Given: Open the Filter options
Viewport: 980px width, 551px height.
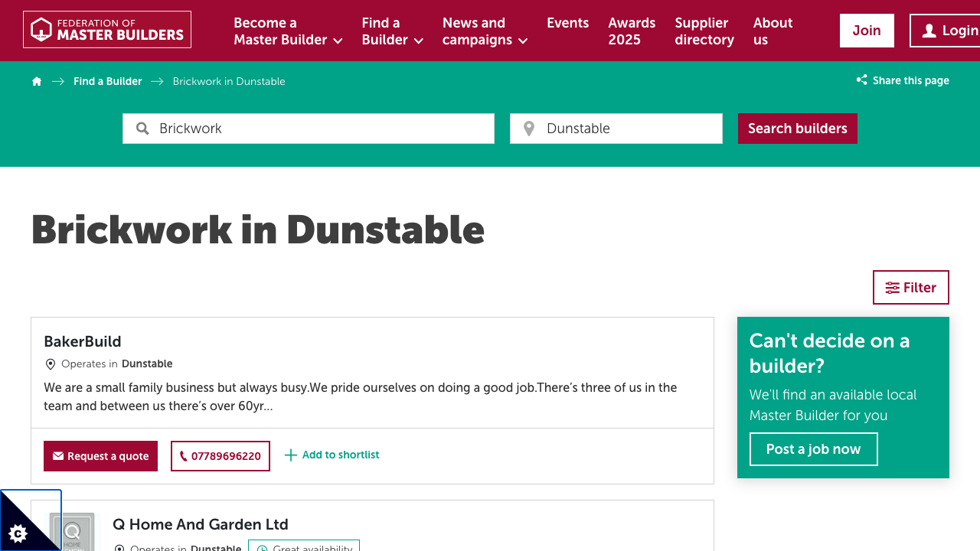Looking at the screenshot, I should (x=910, y=288).
